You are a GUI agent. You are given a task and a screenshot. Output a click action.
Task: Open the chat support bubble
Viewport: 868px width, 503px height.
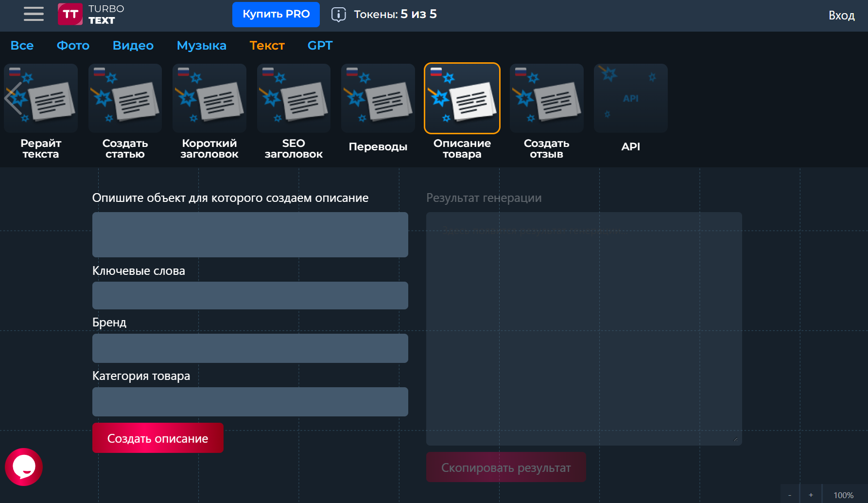[x=24, y=467]
